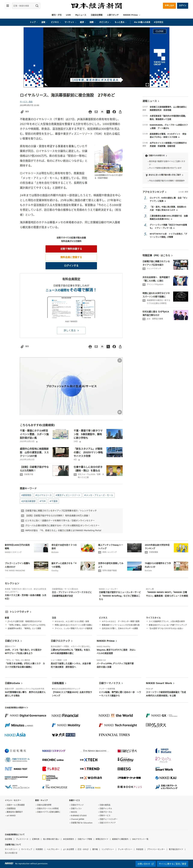The image size is (193, 868).
Task: Expand the トップ navigation dropdown
Action: tap(34, 22)
